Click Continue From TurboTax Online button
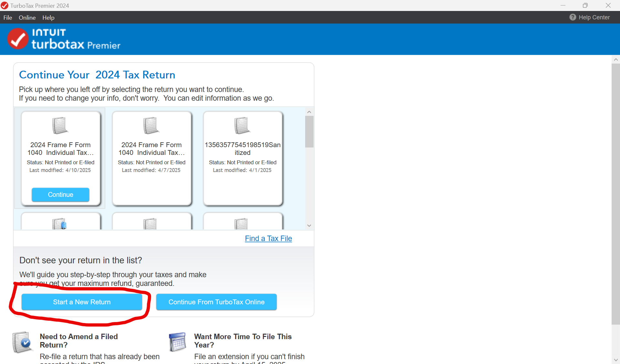Screen dimensions: 620x364 pos(216,302)
